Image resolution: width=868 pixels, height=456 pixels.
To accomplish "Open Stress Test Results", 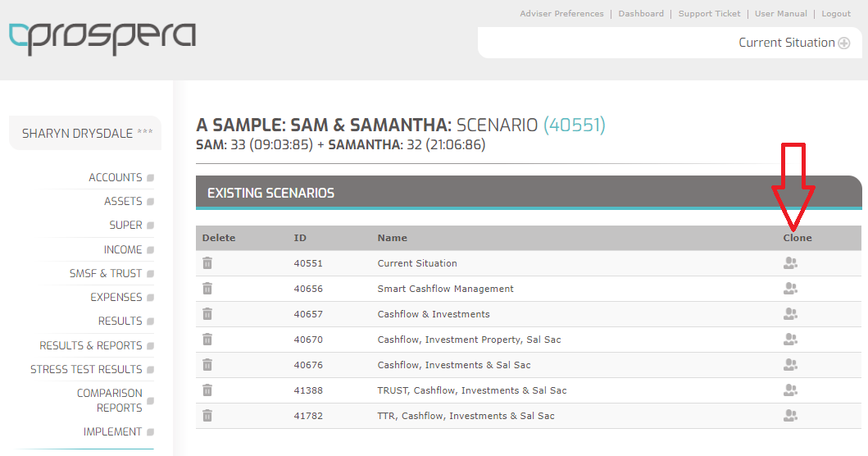I will tap(86, 369).
